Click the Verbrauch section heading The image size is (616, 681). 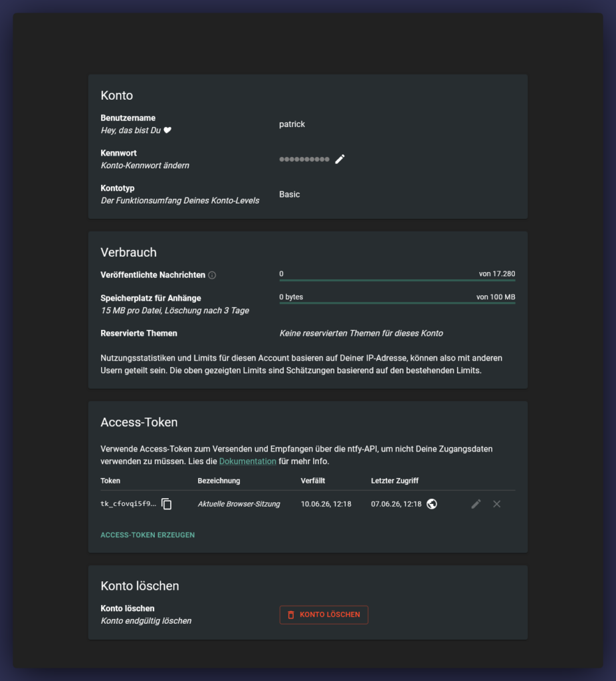click(x=128, y=252)
